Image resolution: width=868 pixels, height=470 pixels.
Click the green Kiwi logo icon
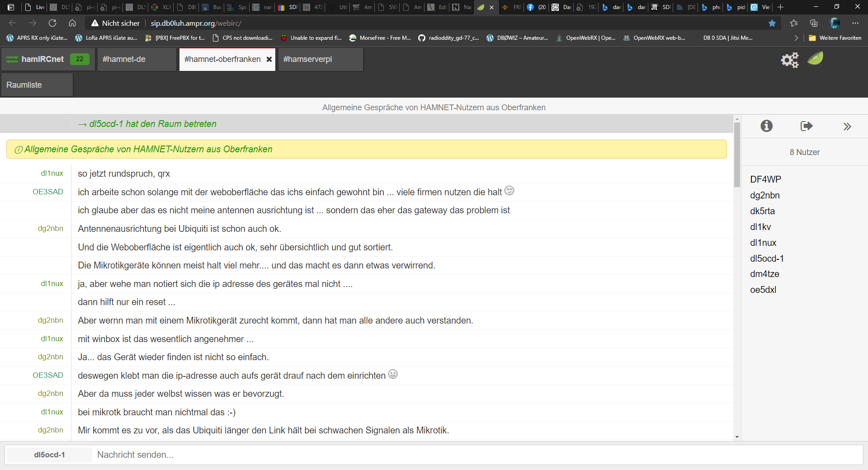tap(815, 58)
